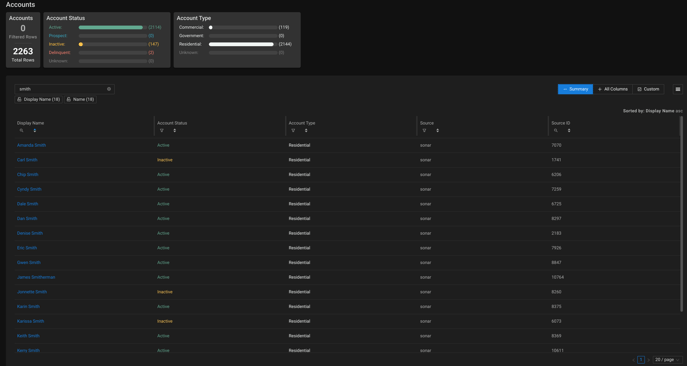Open Eric Smith account
The image size is (687, 366).
point(27,248)
